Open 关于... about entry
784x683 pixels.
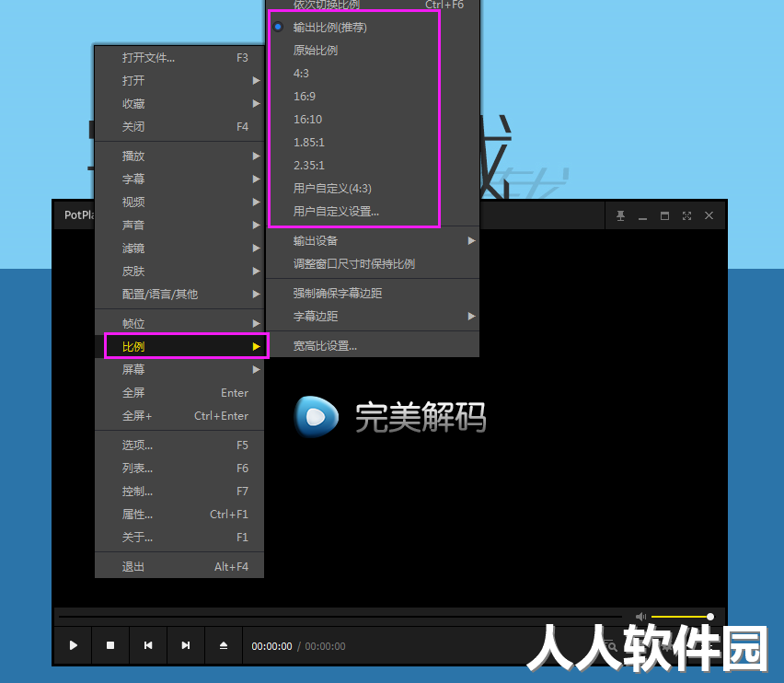click(x=179, y=537)
